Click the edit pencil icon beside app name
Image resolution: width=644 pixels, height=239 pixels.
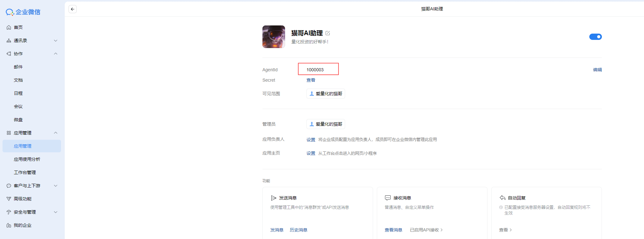pyautogui.click(x=328, y=33)
